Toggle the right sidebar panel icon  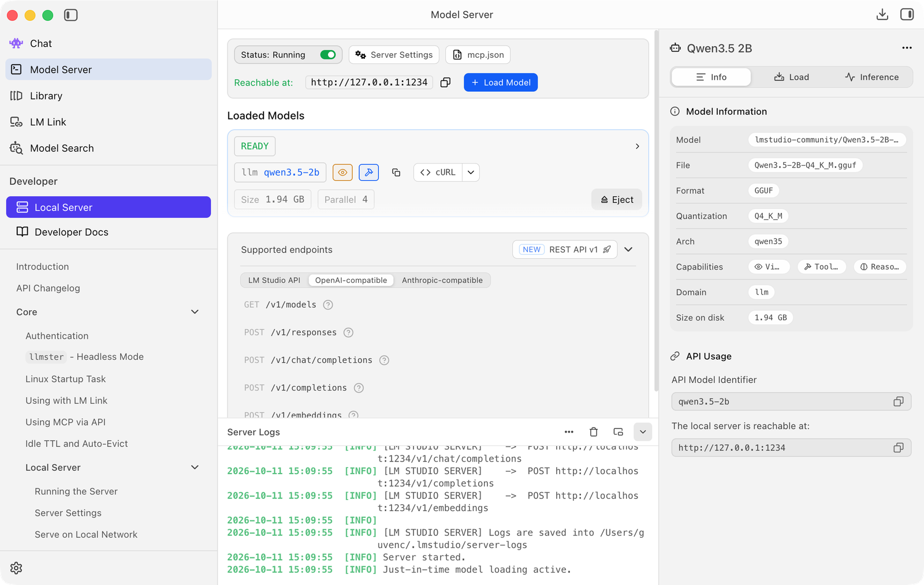click(907, 14)
